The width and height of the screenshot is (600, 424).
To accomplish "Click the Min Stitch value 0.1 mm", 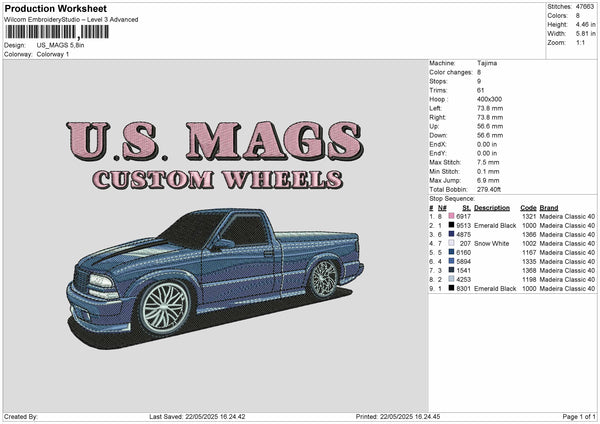I will pos(488,171).
